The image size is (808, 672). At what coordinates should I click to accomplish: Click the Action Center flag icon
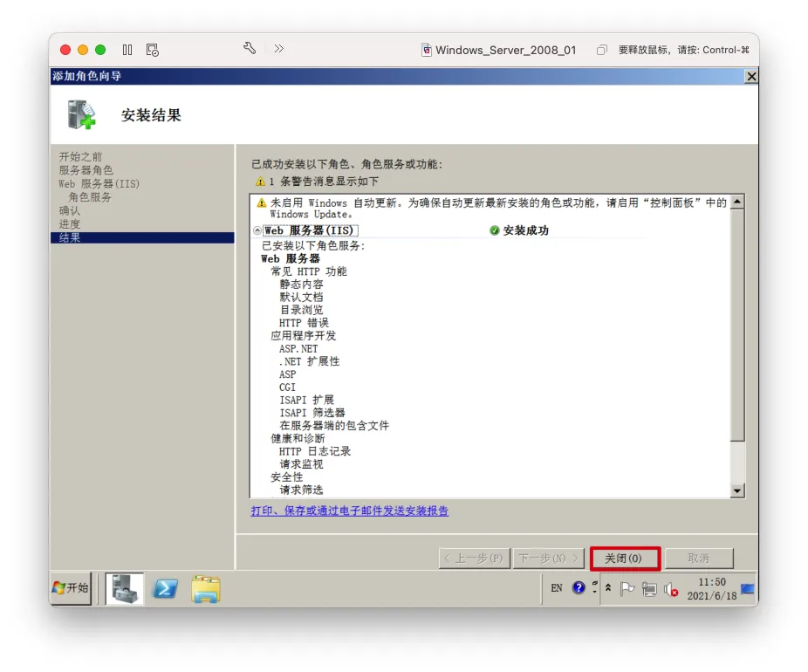627,588
